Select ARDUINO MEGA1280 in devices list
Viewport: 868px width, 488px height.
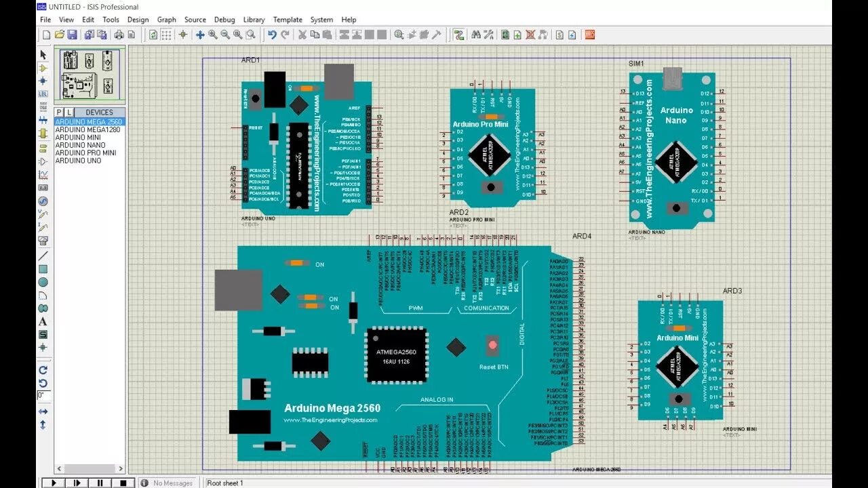[90, 129]
